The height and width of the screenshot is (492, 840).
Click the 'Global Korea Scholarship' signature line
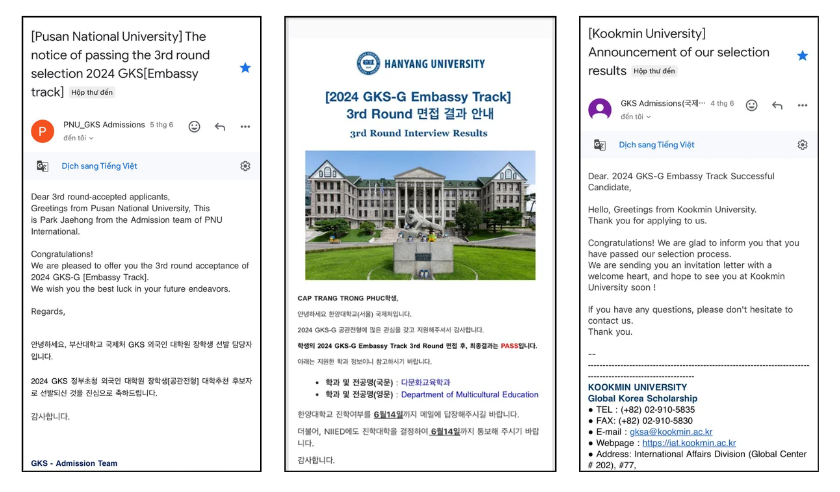point(642,399)
